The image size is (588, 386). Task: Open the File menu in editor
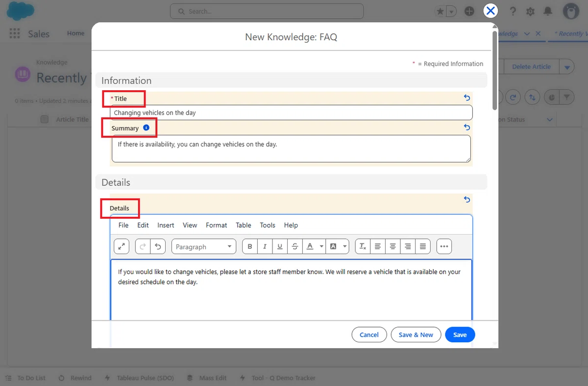[x=123, y=225]
